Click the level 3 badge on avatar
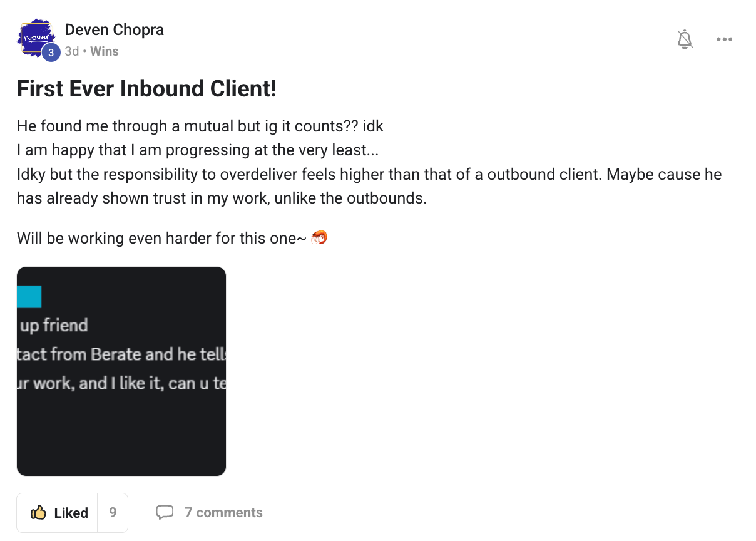Image resolution: width=756 pixels, height=541 pixels. point(51,53)
